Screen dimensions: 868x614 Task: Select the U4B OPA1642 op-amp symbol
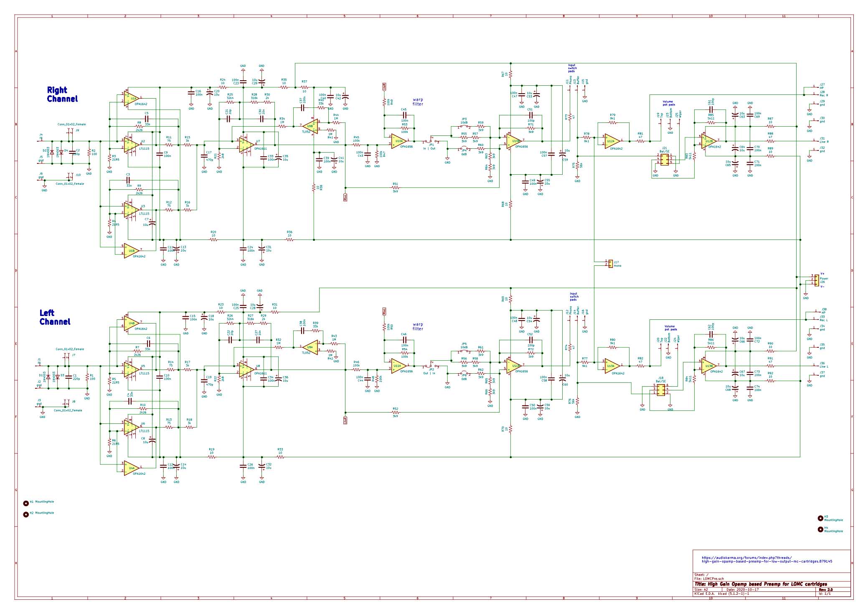pos(132,322)
